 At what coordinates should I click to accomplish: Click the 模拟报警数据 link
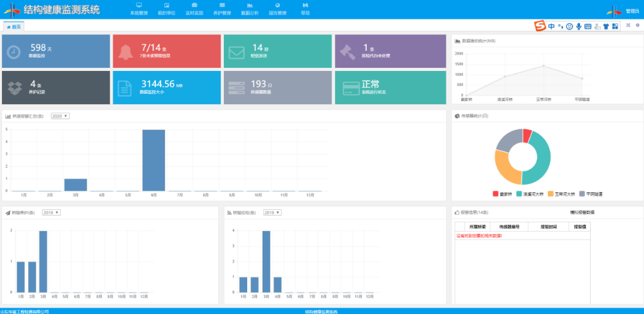pyautogui.click(x=582, y=212)
